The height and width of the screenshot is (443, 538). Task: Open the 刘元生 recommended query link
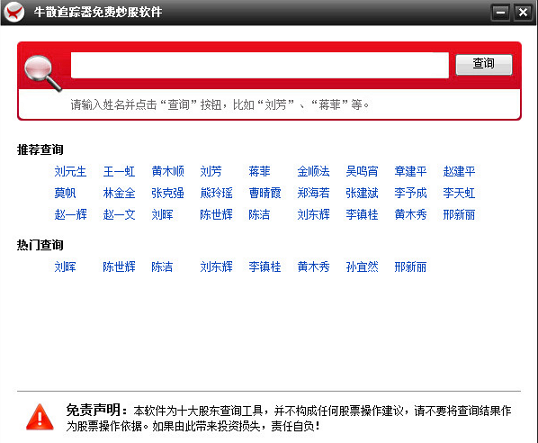tap(70, 171)
